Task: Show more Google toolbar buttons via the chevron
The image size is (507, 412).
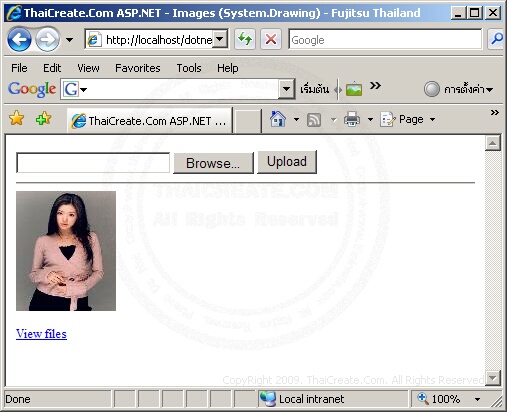Action: pyautogui.click(x=375, y=86)
